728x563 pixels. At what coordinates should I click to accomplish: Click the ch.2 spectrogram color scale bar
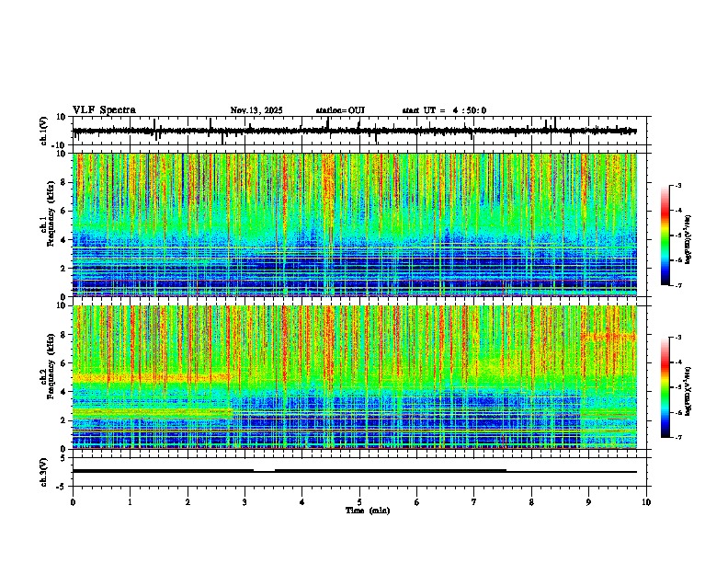665,387
